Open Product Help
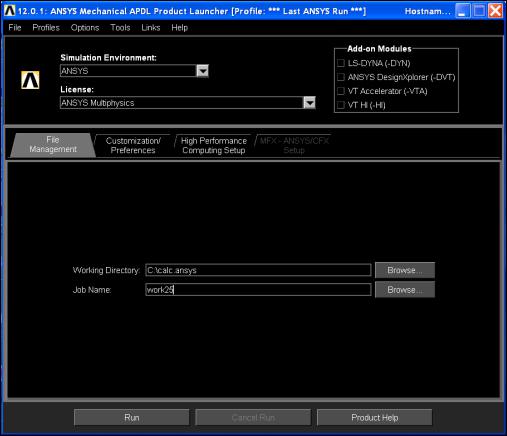This screenshot has height=436, width=507. pos(375,417)
